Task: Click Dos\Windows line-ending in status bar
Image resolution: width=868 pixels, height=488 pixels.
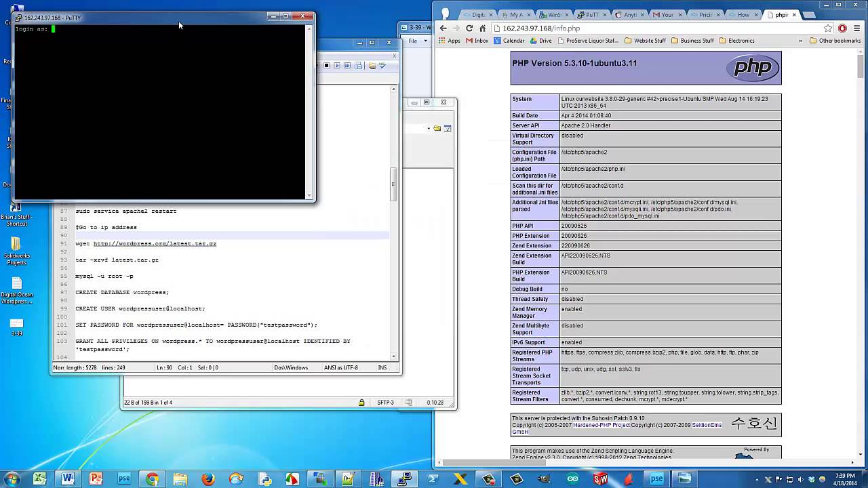Action: 291,367
